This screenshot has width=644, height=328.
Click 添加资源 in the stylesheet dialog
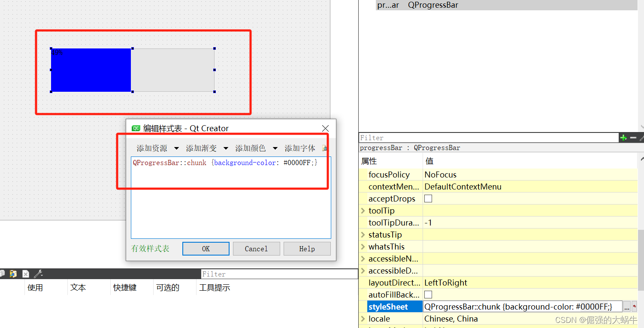tap(152, 148)
